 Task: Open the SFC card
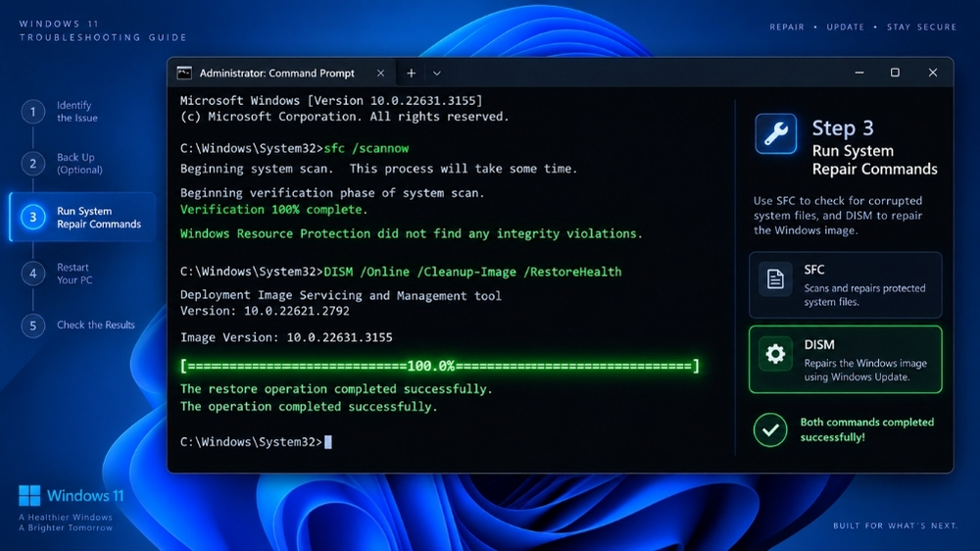pyautogui.click(x=845, y=285)
